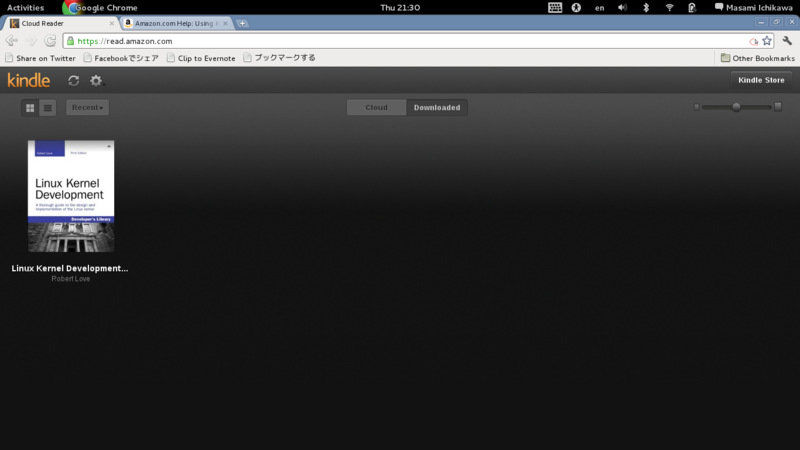Screen dimensions: 800x450
Task: Set largest cover size icon
Action: pyautogui.click(x=778, y=107)
